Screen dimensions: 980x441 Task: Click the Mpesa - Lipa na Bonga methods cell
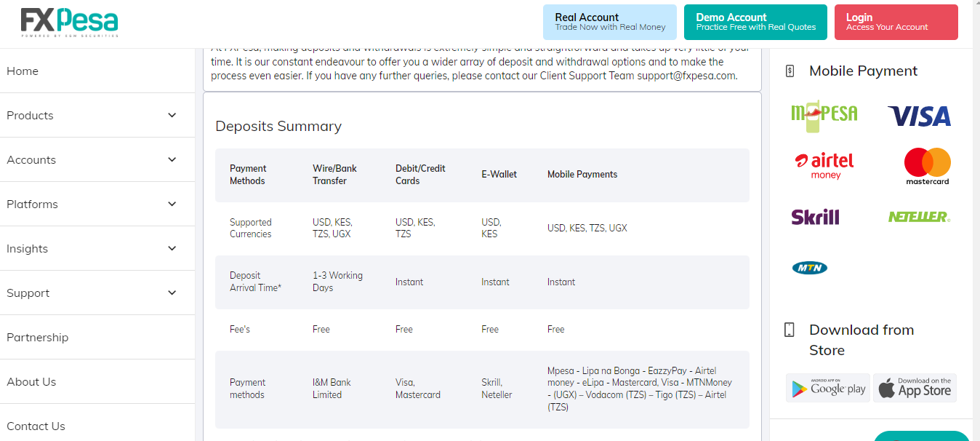(640, 389)
